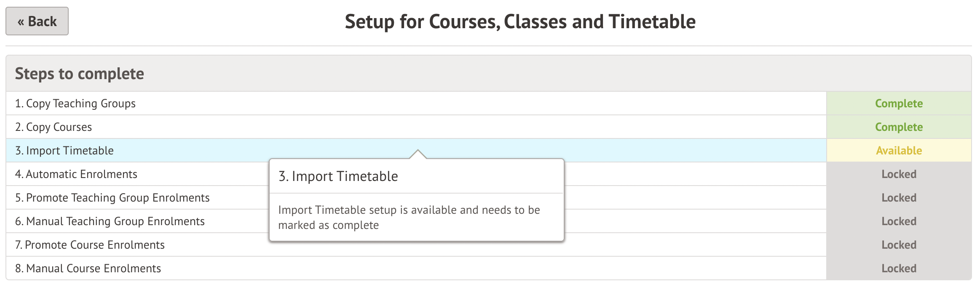Click Promote Teaching Group Enrolments step
The image size is (980, 287).
point(112,198)
